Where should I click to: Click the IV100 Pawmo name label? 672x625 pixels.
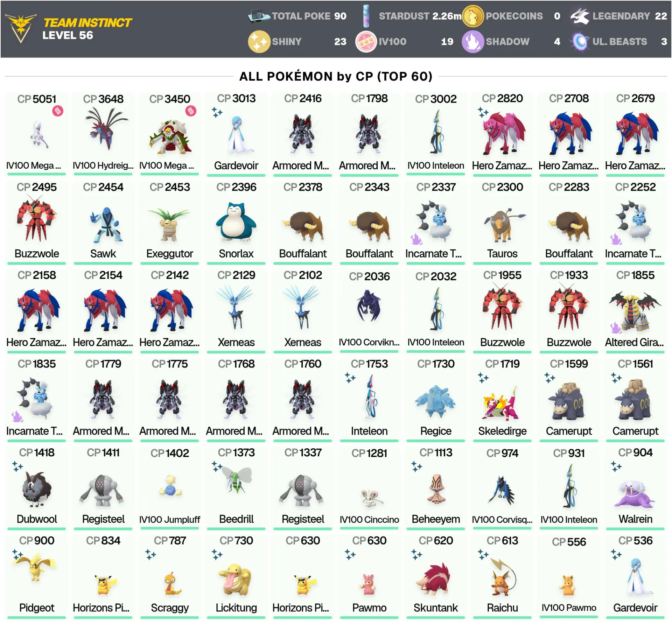pyautogui.click(x=569, y=608)
